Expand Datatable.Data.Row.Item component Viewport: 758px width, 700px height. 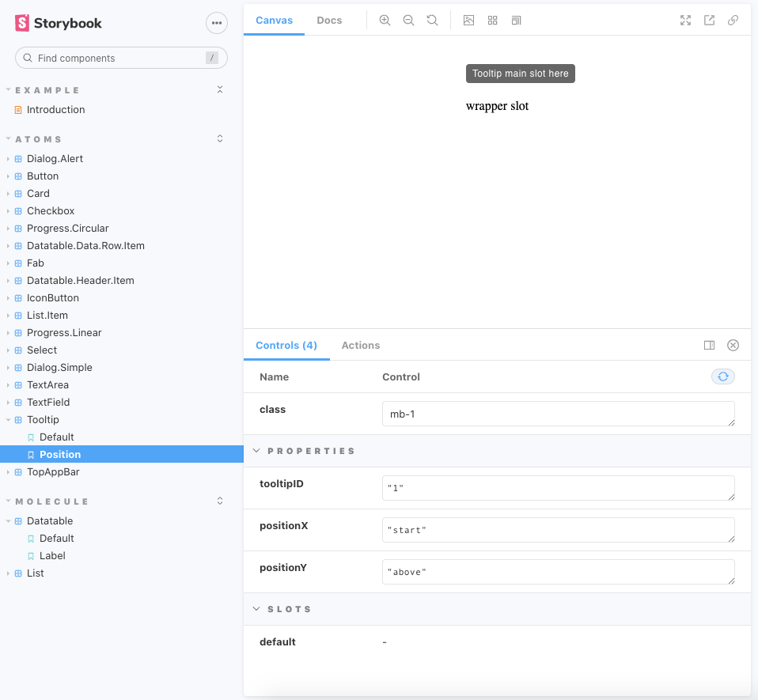tap(85, 245)
